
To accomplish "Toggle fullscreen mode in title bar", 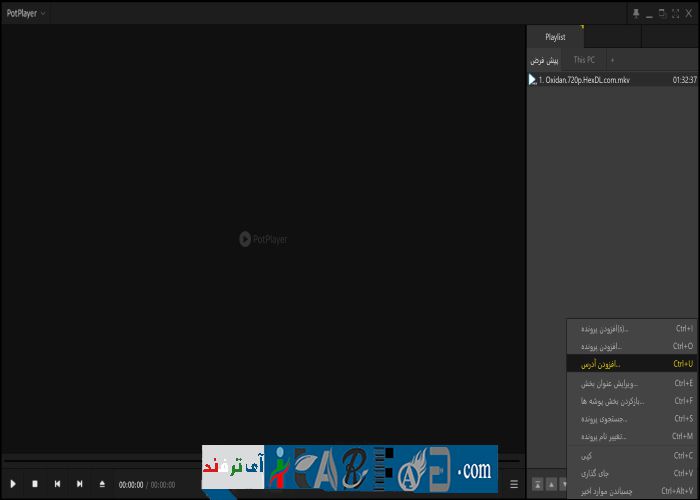I will pyautogui.click(x=675, y=14).
